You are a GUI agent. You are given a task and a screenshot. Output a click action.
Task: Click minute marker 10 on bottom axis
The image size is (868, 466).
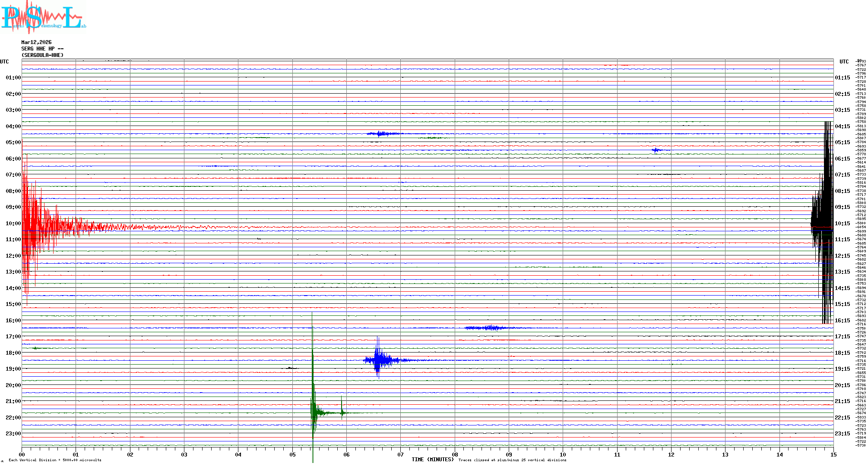coord(563,454)
